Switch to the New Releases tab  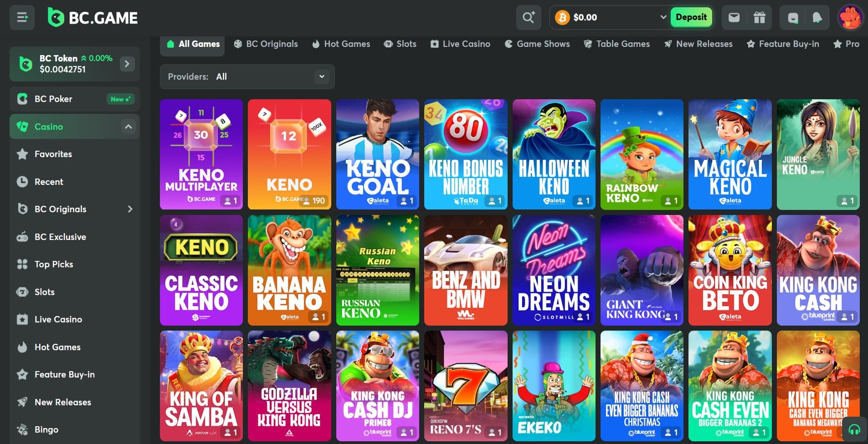point(699,44)
